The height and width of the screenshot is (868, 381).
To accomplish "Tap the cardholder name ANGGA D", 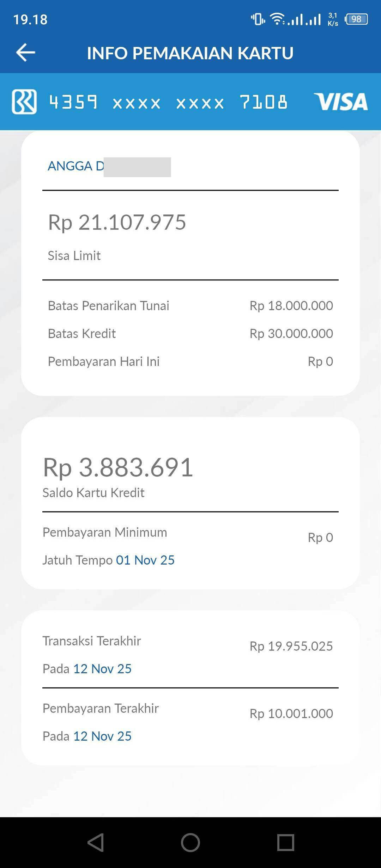I will pyautogui.click(x=76, y=166).
